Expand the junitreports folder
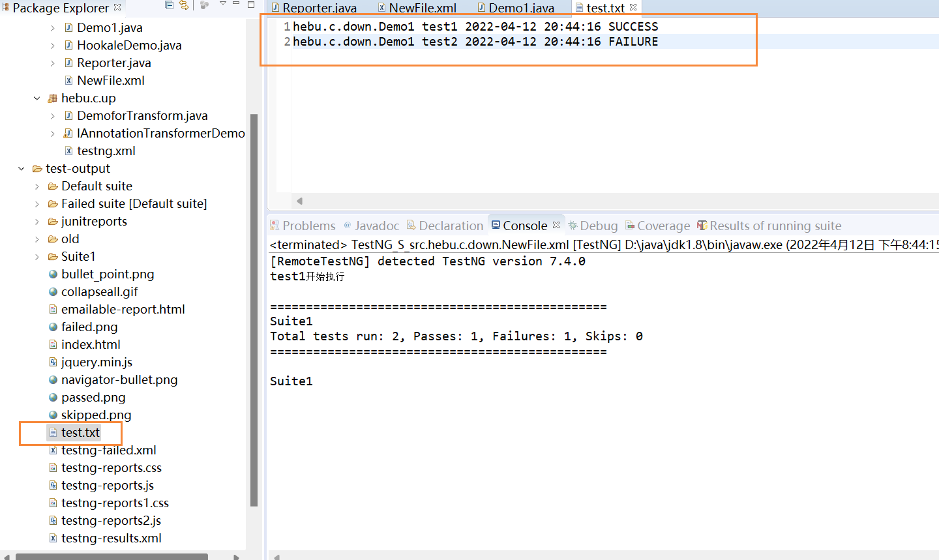The image size is (939, 560). pos(37,222)
